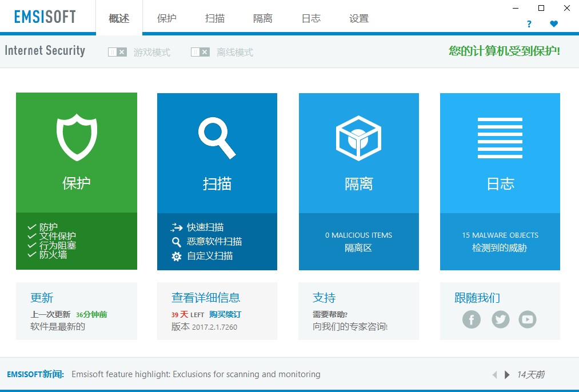Show the previous news item
The height and width of the screenshot is (392, 579).
pyautogui.click(x=495, y=375)
